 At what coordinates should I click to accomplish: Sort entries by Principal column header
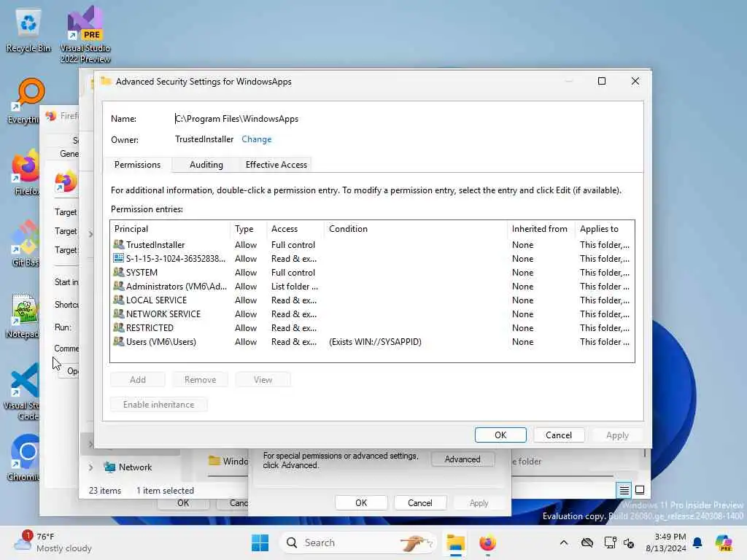tap(171, 229)
